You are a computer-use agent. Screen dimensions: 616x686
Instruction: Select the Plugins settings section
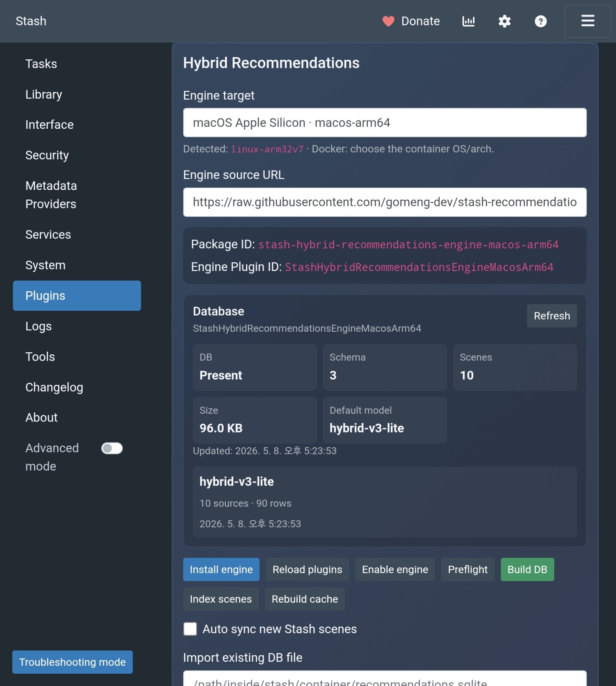(x=77, y=296)
